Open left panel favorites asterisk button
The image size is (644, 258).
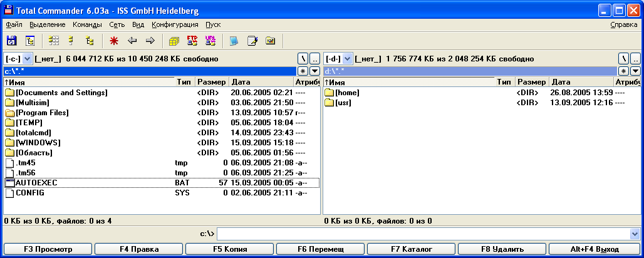[303, 71]
